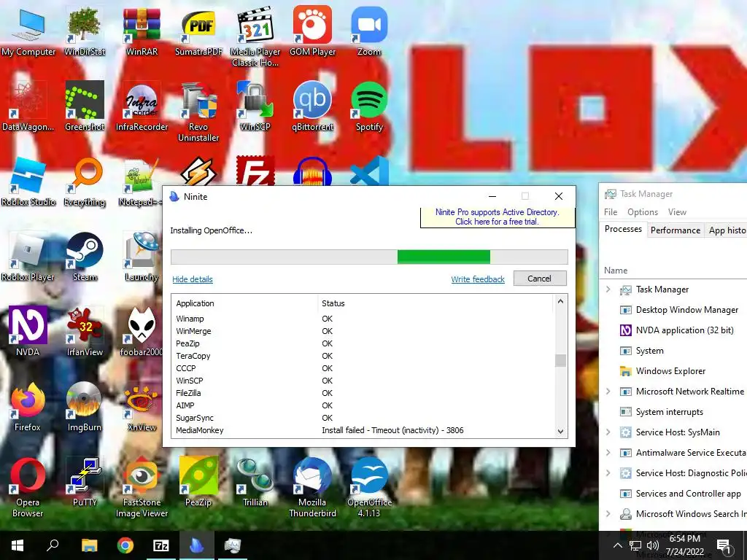Click the Write feedback link
This screenshot has width=747, height=560.
point(478,279)
